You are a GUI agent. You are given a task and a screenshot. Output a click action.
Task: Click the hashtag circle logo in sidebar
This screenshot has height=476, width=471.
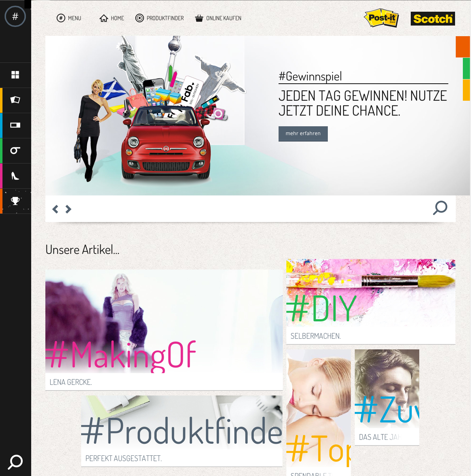pyautogui.click(x=15, y=16)
